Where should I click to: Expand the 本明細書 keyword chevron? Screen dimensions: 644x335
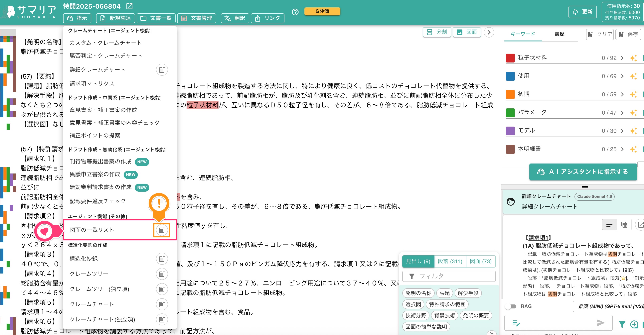(622, 149)
